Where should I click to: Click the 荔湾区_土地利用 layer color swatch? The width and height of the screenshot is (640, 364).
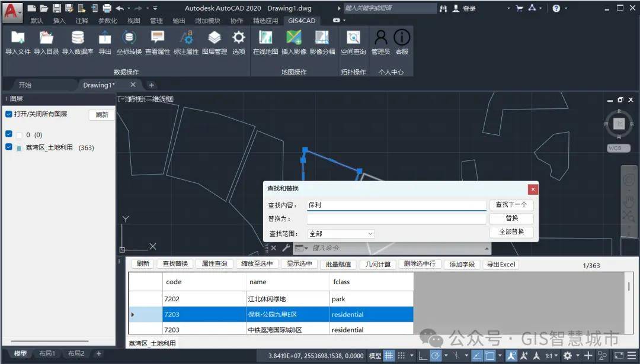(20, 148)
